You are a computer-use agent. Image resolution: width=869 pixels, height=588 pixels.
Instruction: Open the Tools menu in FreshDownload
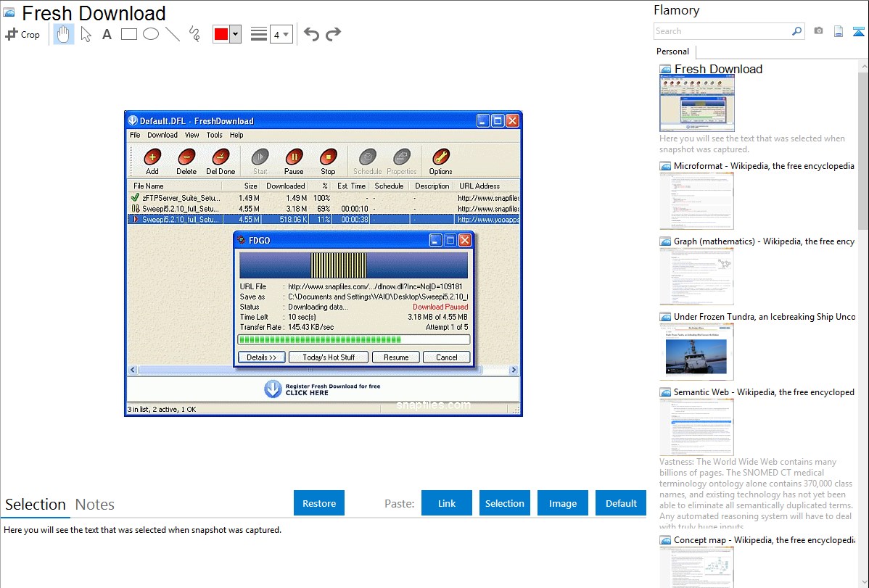point(215,136)
